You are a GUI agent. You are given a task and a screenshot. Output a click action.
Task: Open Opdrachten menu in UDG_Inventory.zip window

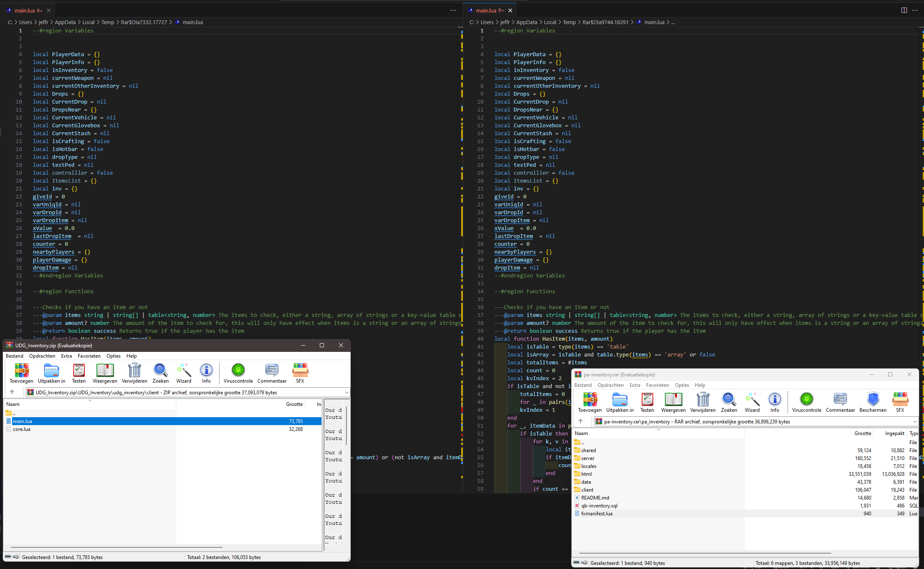[x=42, y=356]
